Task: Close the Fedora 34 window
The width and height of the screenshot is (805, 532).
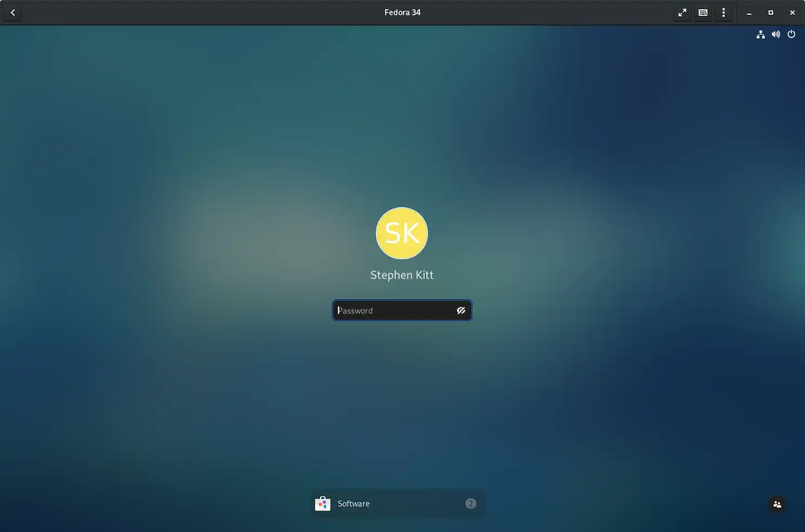Action: pyautogui.click(x=793, y=12)
